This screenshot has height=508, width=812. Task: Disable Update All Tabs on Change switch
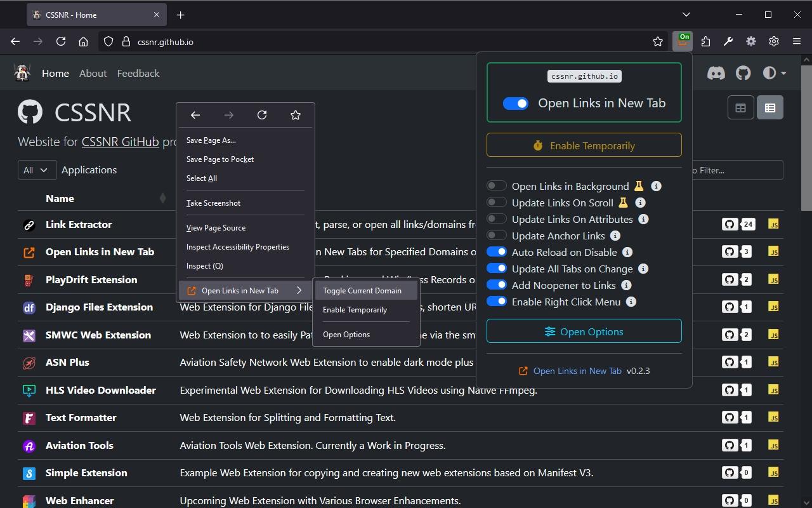click(496, 269)
